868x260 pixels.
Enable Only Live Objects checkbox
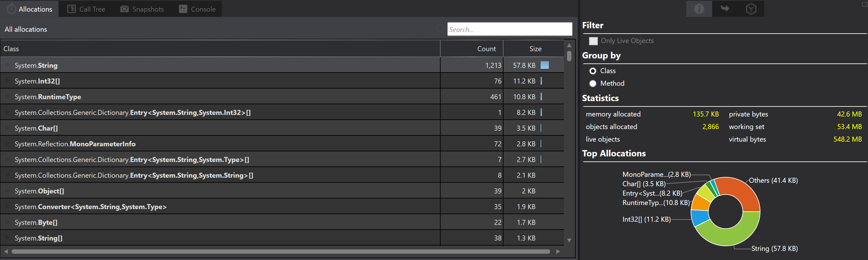click(x=593, y=41)
